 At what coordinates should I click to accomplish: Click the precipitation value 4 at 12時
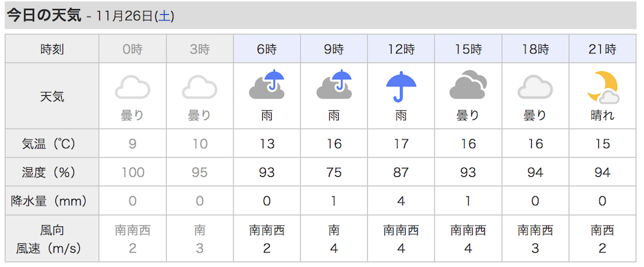click(401, 201)
